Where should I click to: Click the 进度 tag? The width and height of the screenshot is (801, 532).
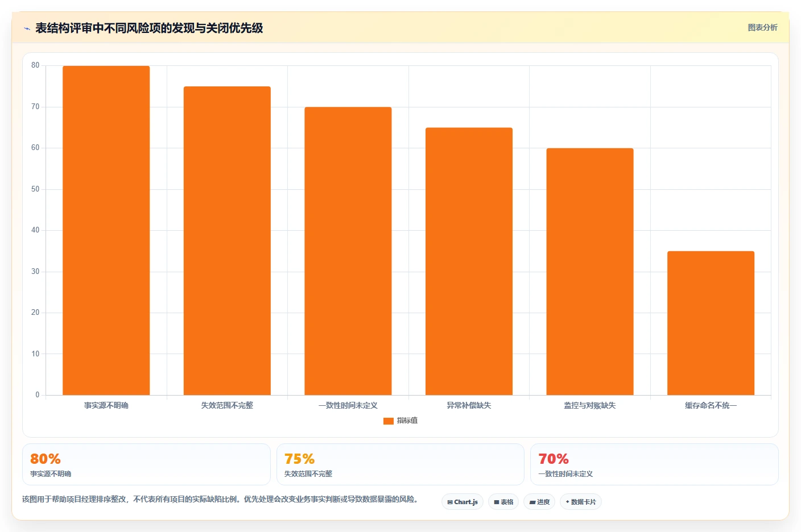pos(539,502)
